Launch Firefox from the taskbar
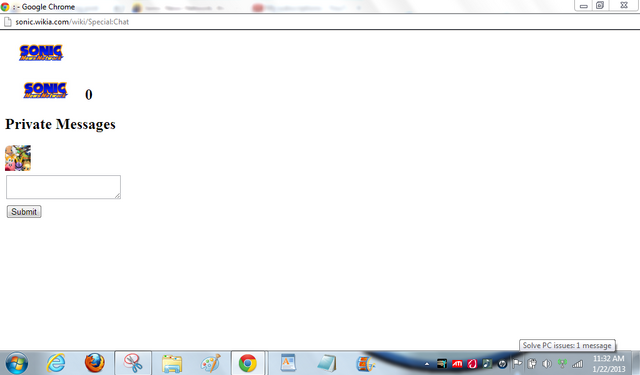This screenshot has width=640, height=375. point(94,363)
